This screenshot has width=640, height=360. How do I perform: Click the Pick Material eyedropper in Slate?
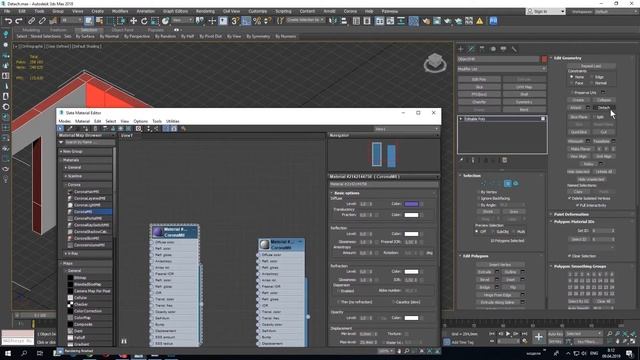[x=69, y=129]
